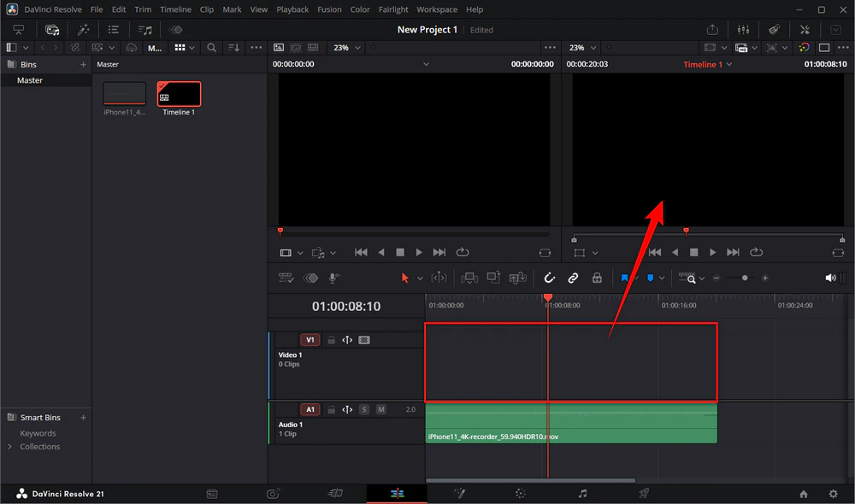This screenshot has width=855, height=504.
Task: Play the timeline viewer forward
Action: coord(712,252)
